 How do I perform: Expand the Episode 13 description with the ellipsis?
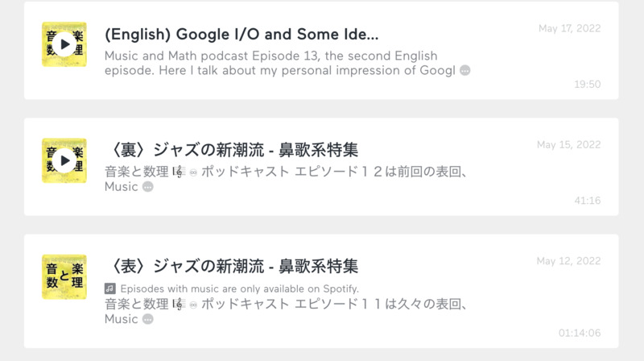(464, 71)
